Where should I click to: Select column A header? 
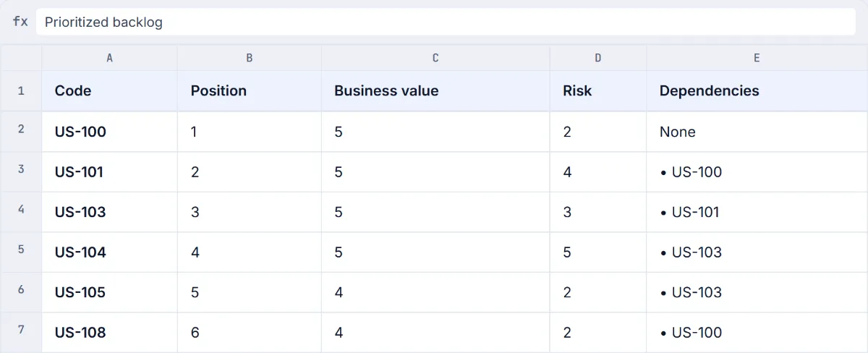(109, 58)
